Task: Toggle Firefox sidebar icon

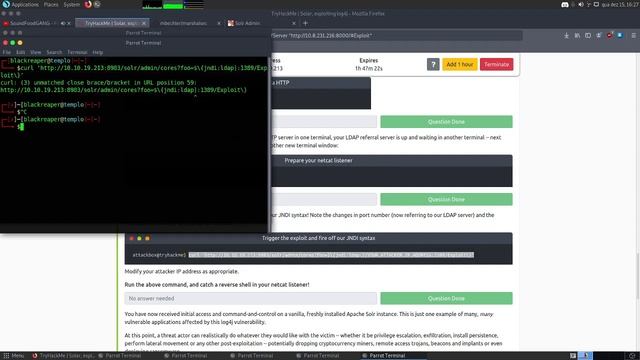Action: click(x=588, y=36)
